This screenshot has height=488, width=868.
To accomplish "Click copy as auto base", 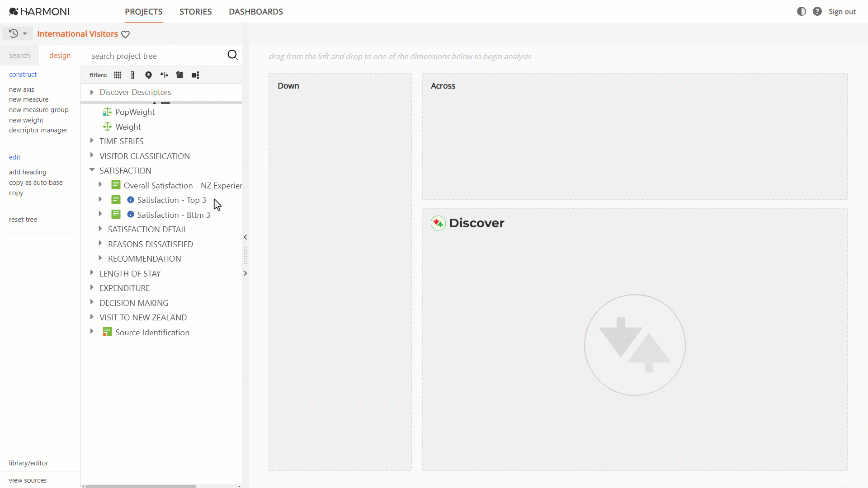I will click(x=36, y=183).
